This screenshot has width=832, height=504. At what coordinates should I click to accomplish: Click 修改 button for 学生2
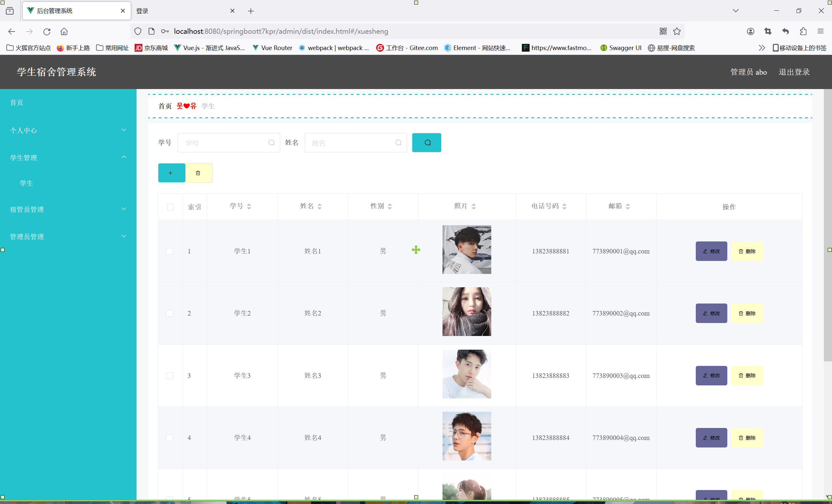711,313
